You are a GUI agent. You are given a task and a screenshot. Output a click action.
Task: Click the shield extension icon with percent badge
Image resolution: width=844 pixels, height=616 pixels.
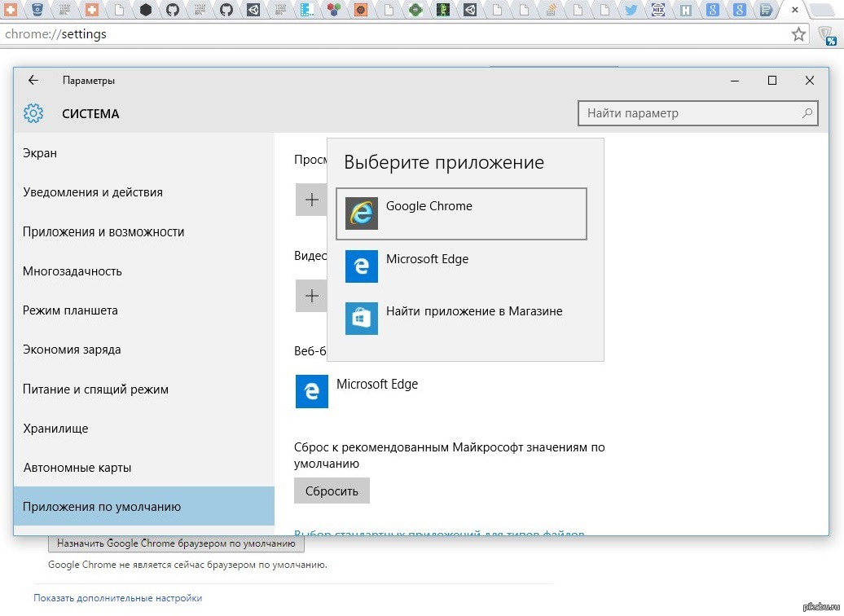[x=828, y=36]
